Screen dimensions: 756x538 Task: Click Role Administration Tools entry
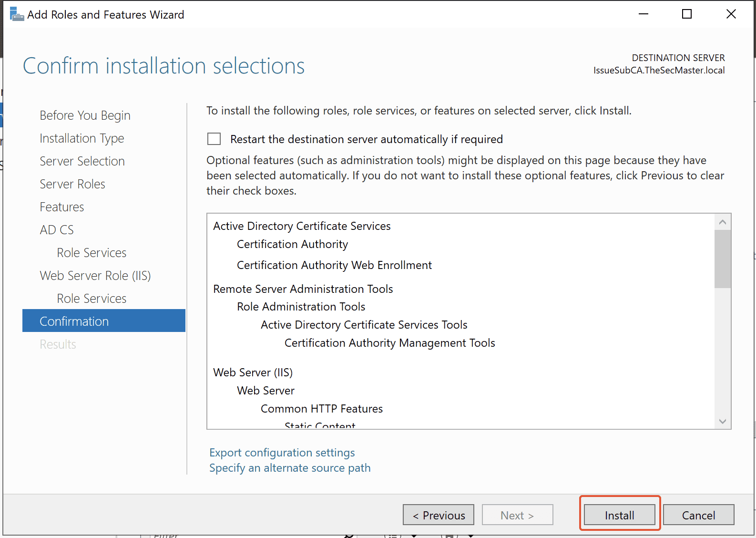click(301, 307)
